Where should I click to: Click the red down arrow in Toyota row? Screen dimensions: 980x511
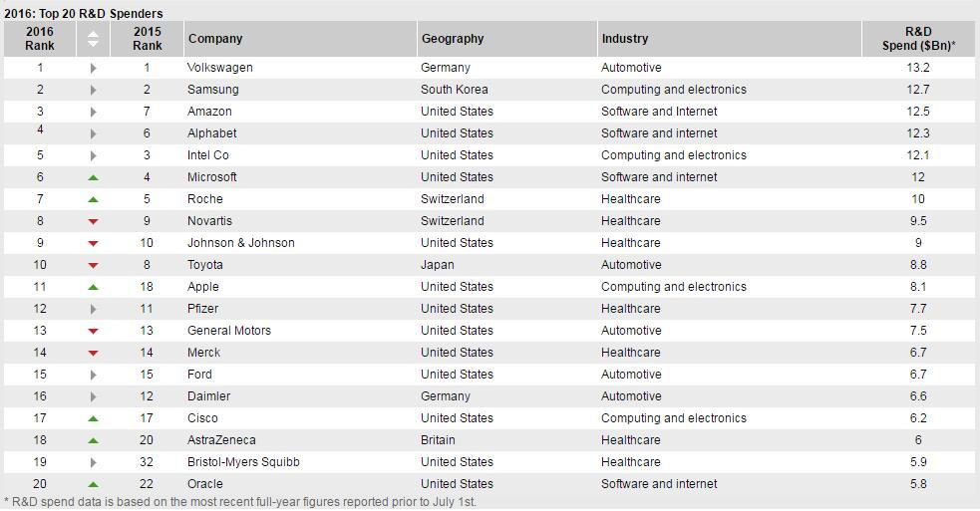pos(93,266)
